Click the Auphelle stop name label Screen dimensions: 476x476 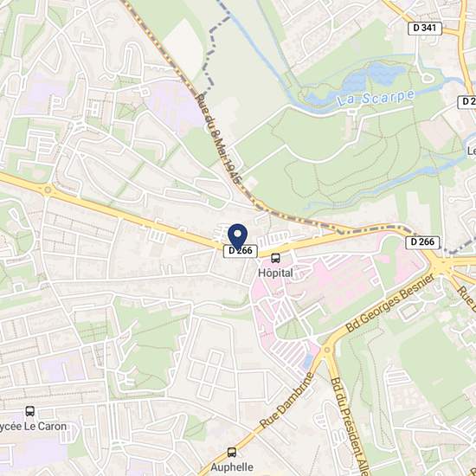coord(232,466)
